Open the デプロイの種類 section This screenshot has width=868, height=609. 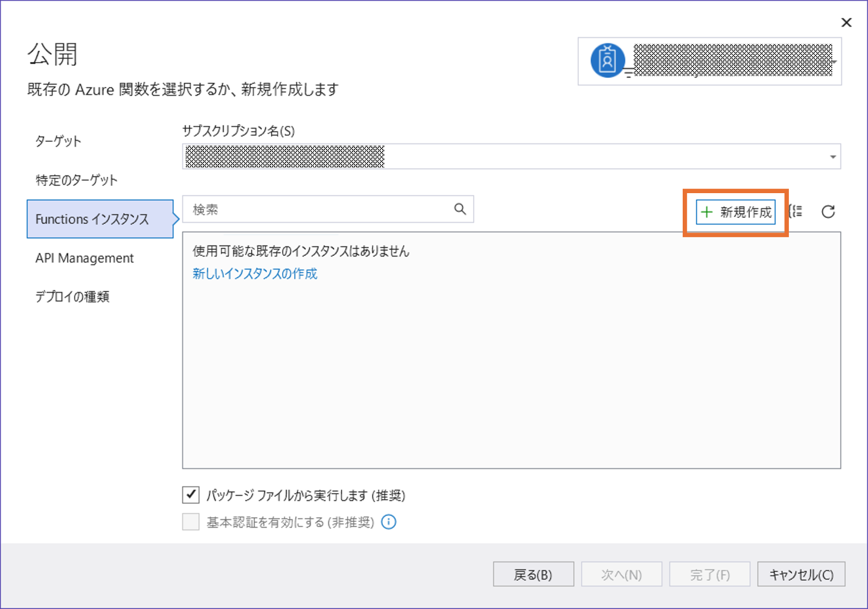tap(71, 296)
